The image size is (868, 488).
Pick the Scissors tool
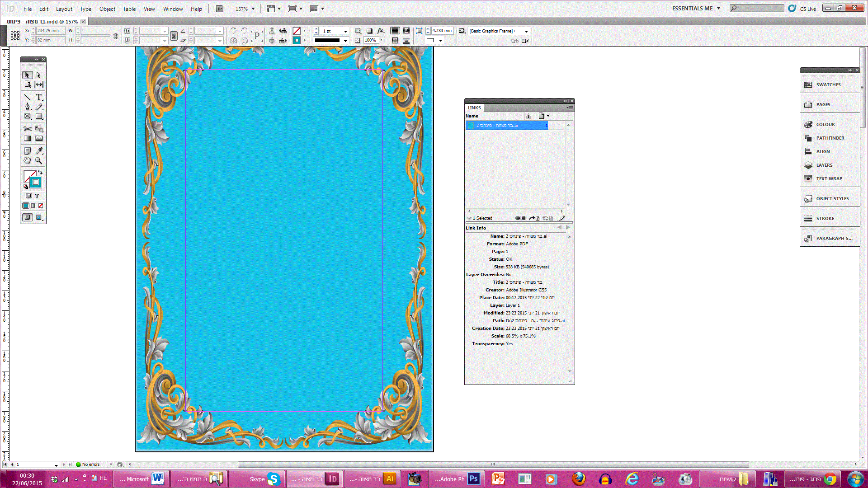(x=28, y=129)
